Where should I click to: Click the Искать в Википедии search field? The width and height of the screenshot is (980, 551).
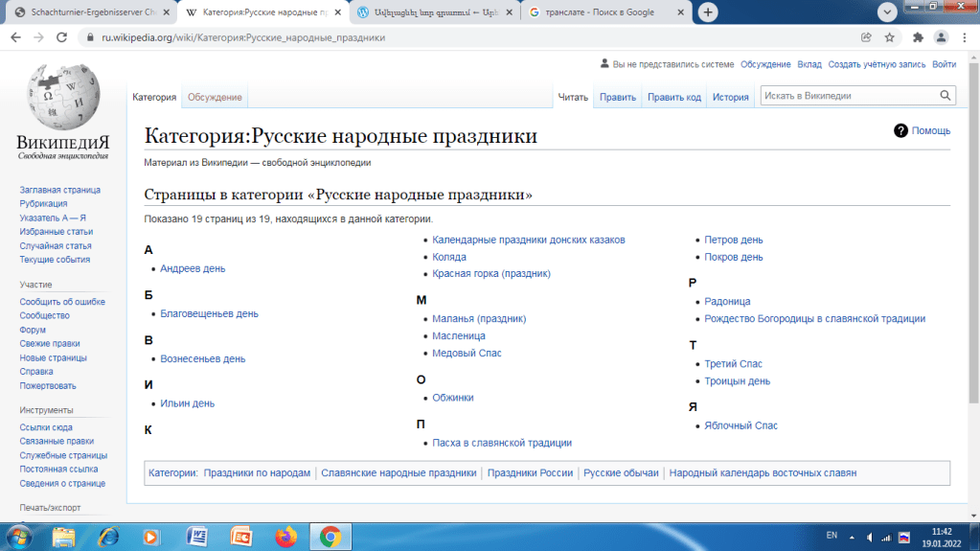pos(846,96)
